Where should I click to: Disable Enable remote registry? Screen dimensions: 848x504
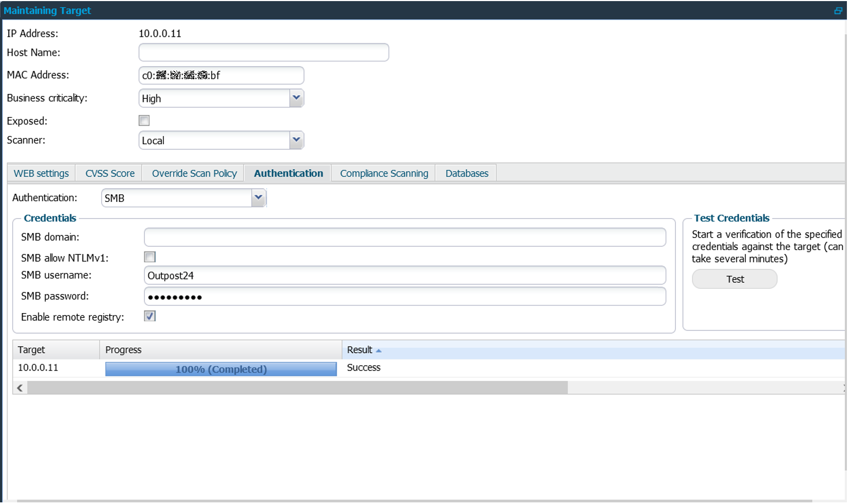(149, 316)
